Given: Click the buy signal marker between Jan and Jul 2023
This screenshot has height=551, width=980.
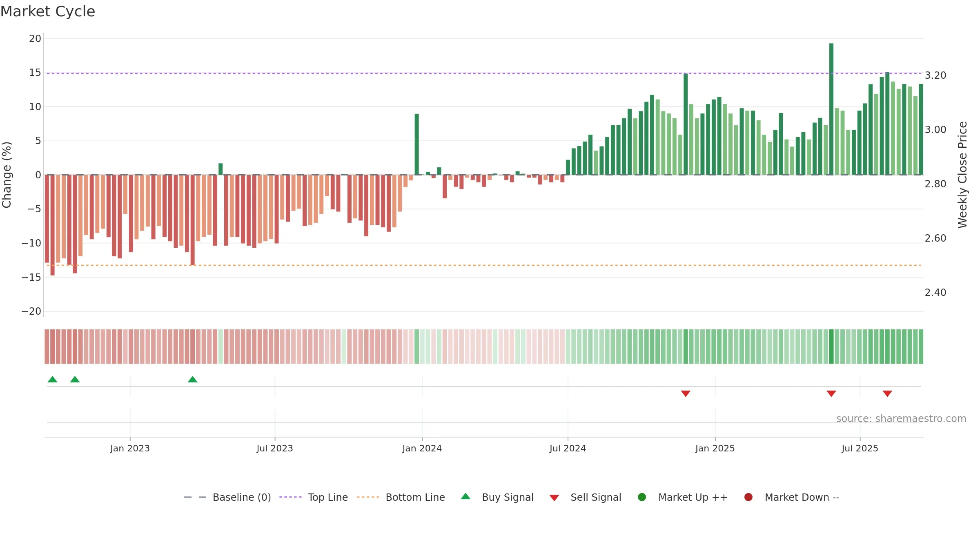Looking at the screenshot, I should pos(192,380).
